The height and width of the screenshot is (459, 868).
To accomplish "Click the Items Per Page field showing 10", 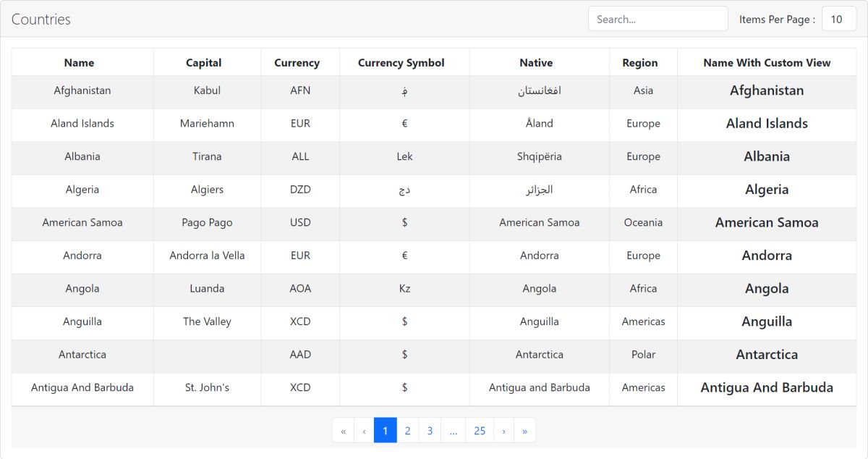I will pos(838,20).
